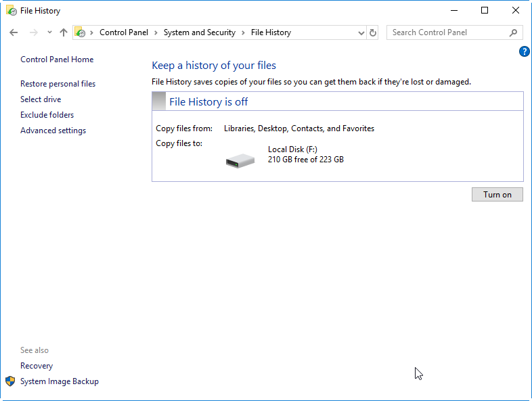Click the File History title bar icon
The height and width of the screenshot is (401, 532).
(x=11, y=11)
